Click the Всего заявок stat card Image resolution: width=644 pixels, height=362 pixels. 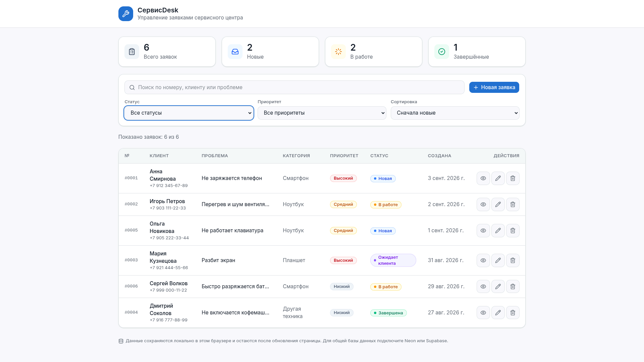(x=167, y=52)
